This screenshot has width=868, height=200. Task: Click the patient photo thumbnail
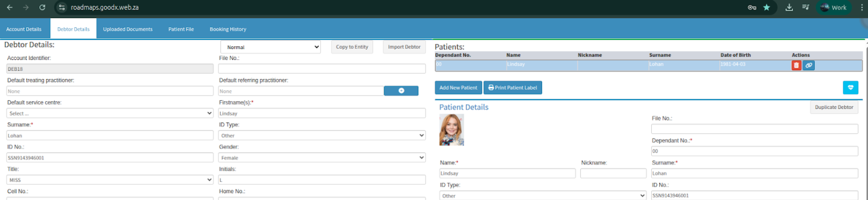451,130
